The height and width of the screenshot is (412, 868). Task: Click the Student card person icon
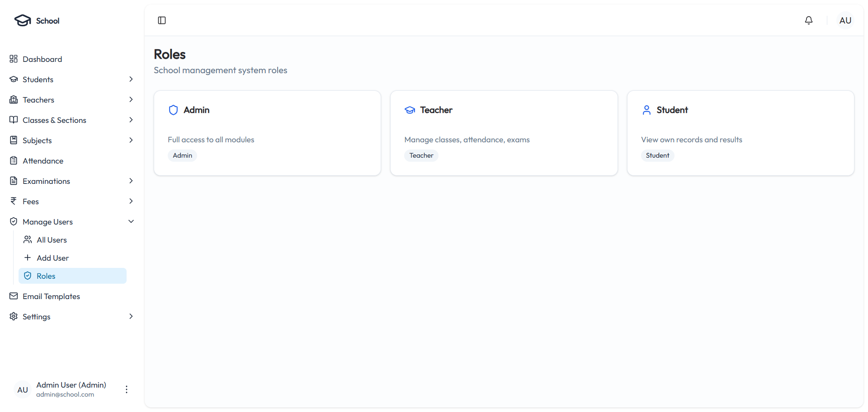646,110
